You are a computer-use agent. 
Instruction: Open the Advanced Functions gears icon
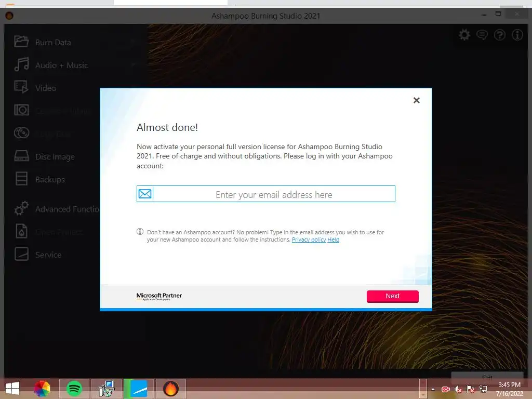click(21, 208)
